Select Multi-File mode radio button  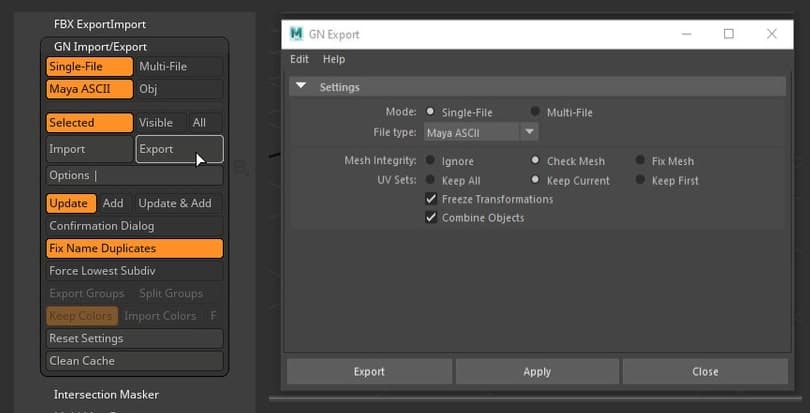click(536, 112)
